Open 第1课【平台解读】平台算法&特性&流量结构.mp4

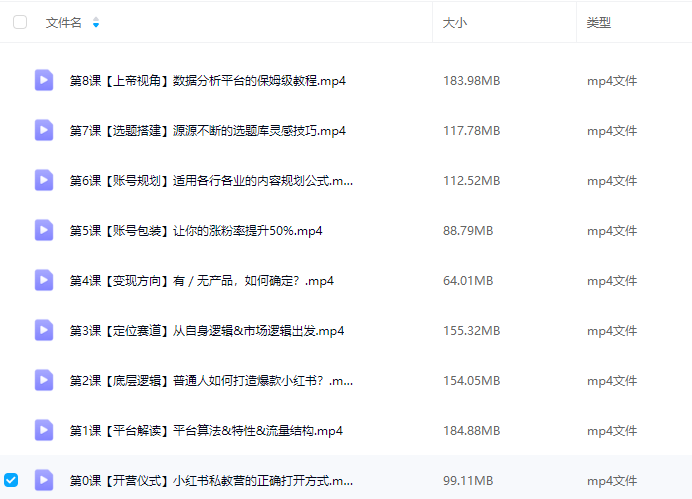[x=206, y=431]
